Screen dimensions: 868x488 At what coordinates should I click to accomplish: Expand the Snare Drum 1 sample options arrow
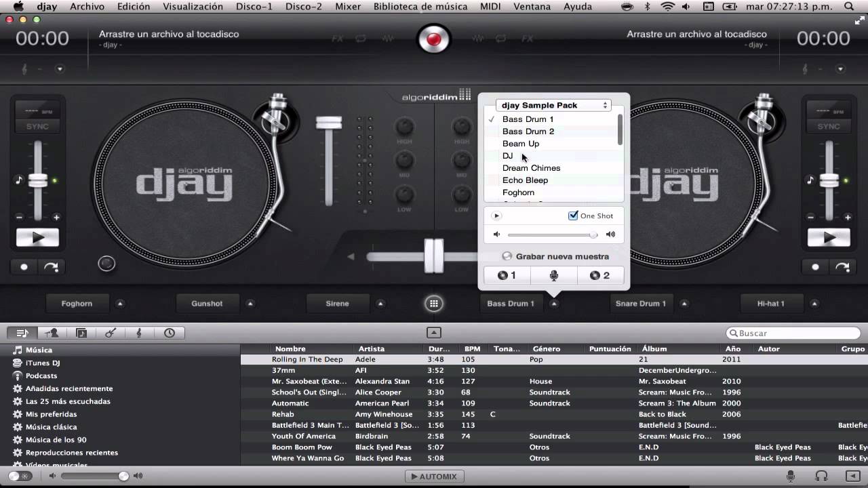(684, 304)
